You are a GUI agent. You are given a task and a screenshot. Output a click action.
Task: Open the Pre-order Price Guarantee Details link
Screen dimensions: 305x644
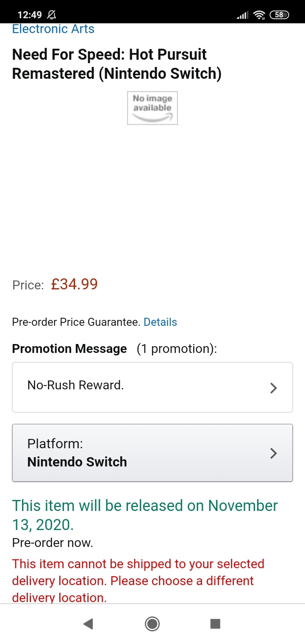tap(160, 322)
